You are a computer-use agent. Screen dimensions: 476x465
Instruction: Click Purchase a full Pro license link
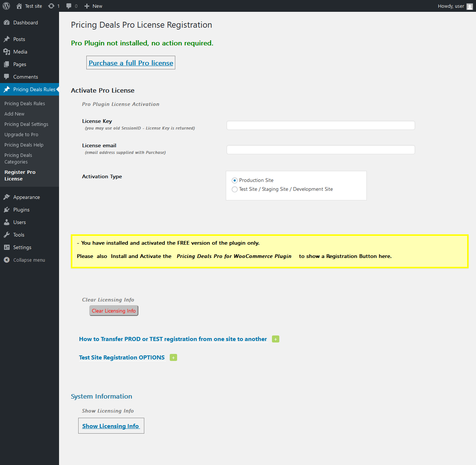pyautogui.click(x=131, y=63)
